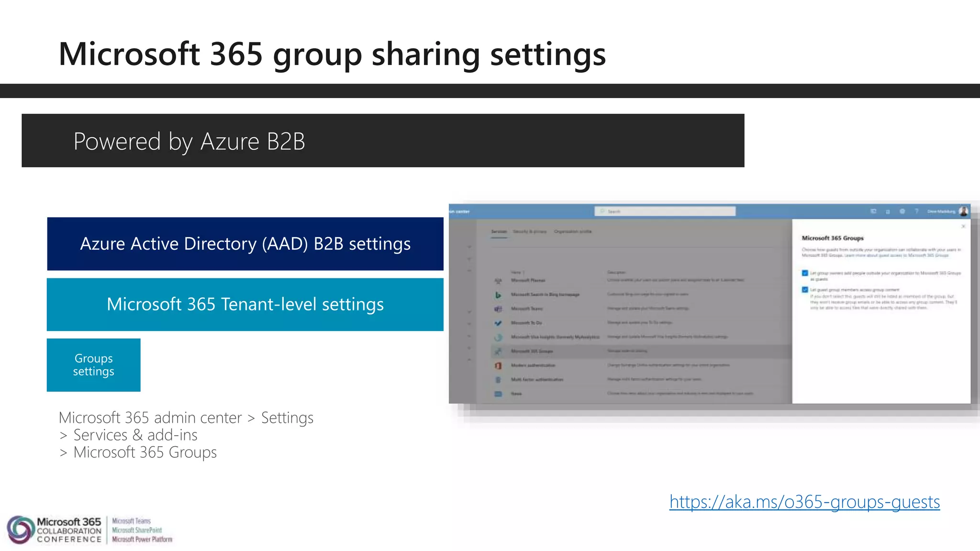
Task: Click the Multi-factor authentication row icon
Action: pyautogui.click(x=498, y=380)
